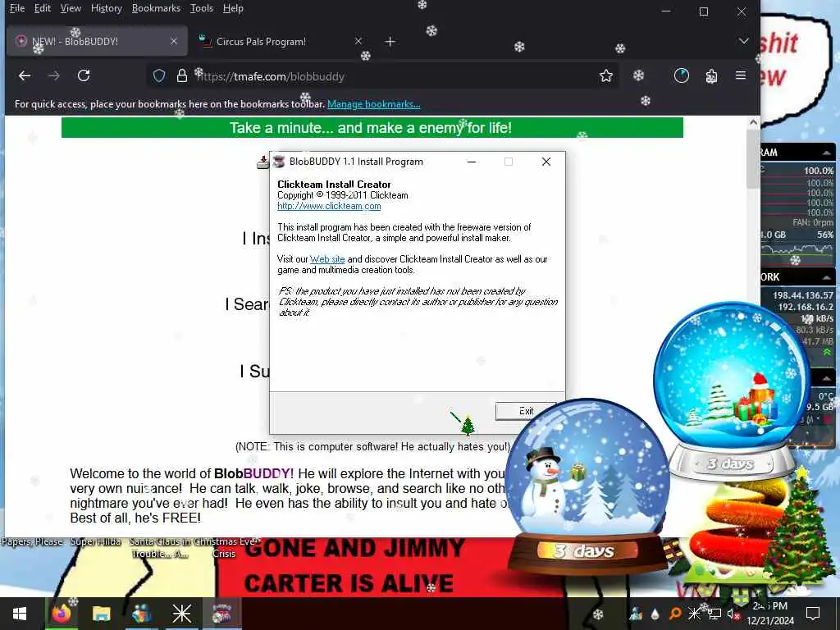
Task: Click the green 'Take a minute...' banner
Action: point(372,128)
